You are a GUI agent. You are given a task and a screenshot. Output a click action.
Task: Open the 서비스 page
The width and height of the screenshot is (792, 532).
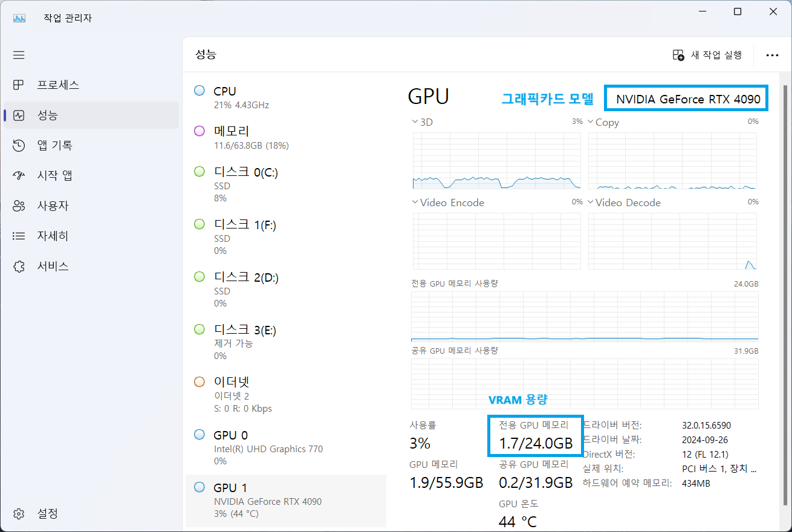pyautogui.click(x=91, y=266)
